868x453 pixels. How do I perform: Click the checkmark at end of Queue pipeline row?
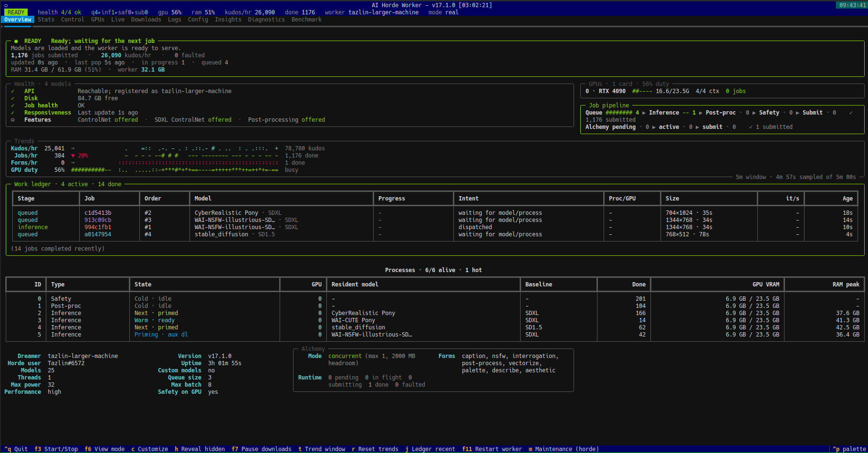pyautogui.click(x=851, y=113)
